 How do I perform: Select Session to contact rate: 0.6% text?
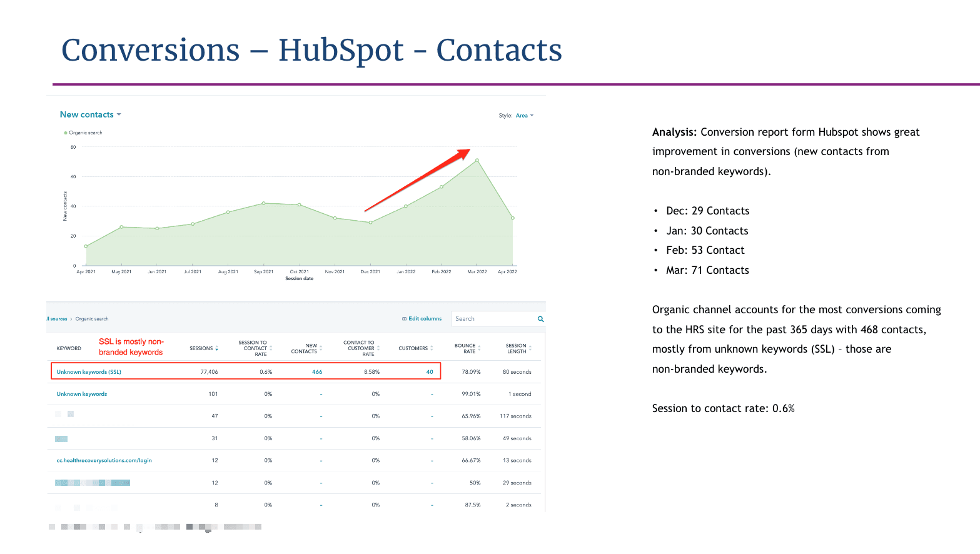tap(723, 408)
